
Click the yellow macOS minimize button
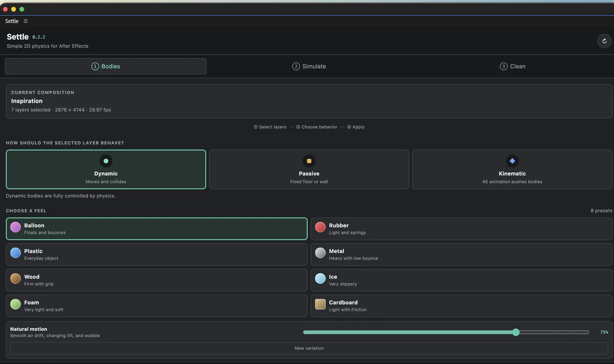(14, 9)
